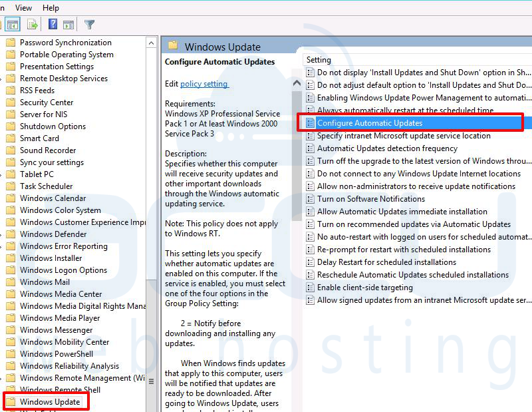This screenshot has height=412, width=532.
Task: Click the folder icon beside Presentation Settings
Action: click(x=11, y=67)
